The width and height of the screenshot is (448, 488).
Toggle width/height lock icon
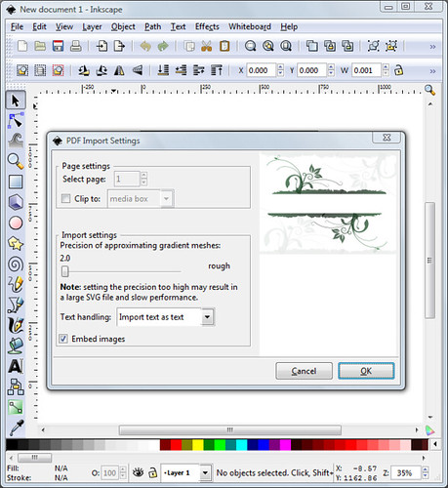[398, 70]
